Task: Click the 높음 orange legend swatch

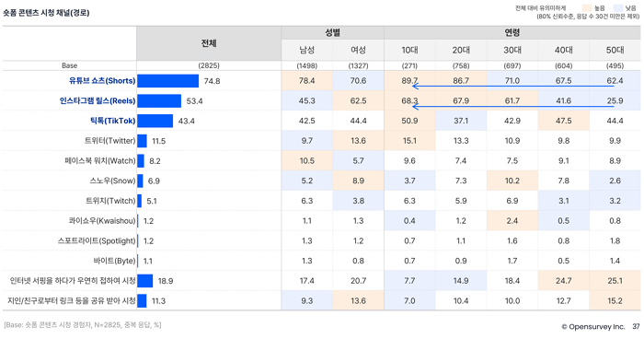Action: click(587, 7)
